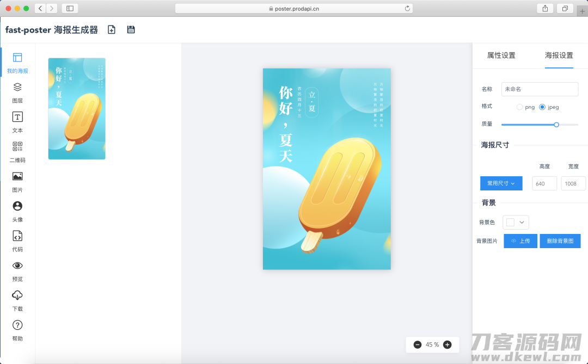
Task: Open the 背景色 background color dropdown
Action: point(515,222)
